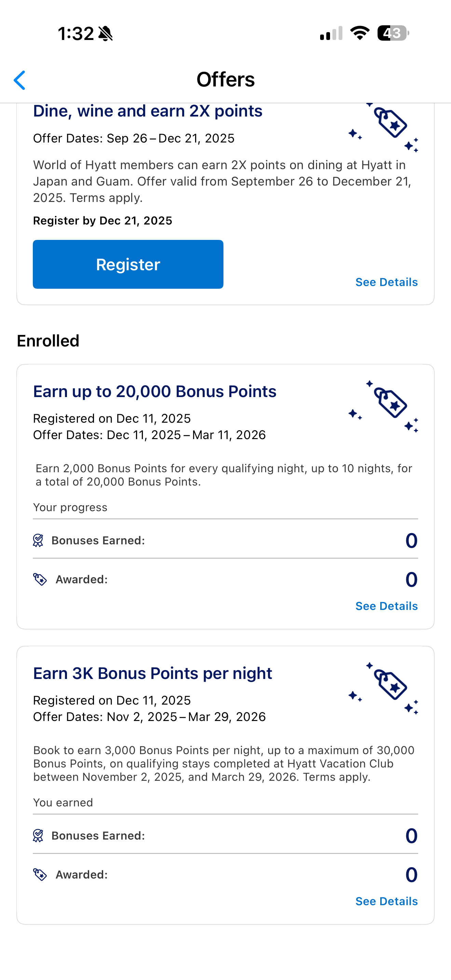Tap the back arrow in the header
Viewport: 451px width, 980px height.
point(20,80)
